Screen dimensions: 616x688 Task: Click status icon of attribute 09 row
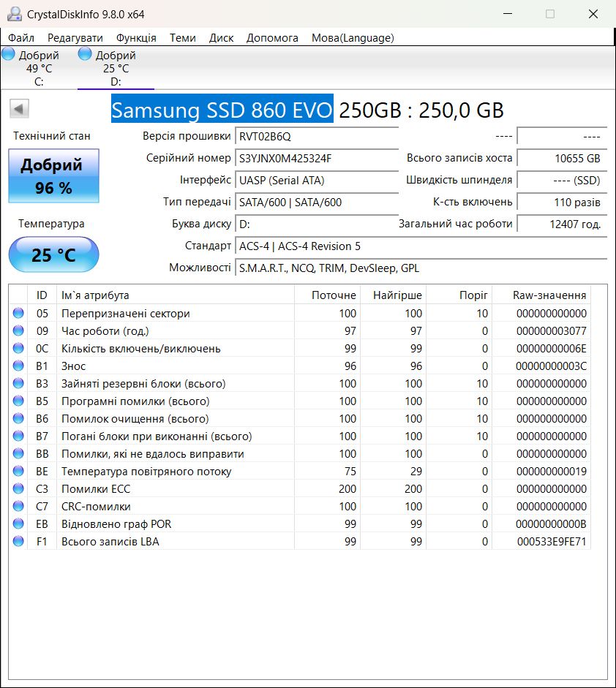18,330
